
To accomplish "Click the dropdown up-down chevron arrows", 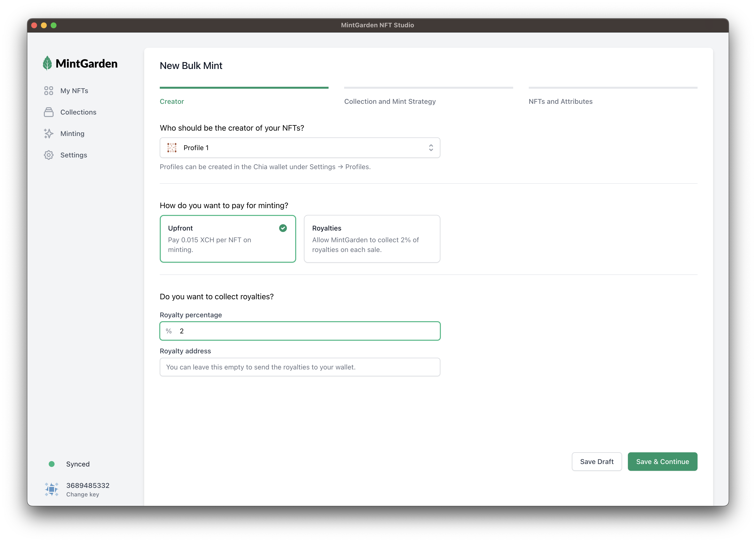I will click(431, 148).
